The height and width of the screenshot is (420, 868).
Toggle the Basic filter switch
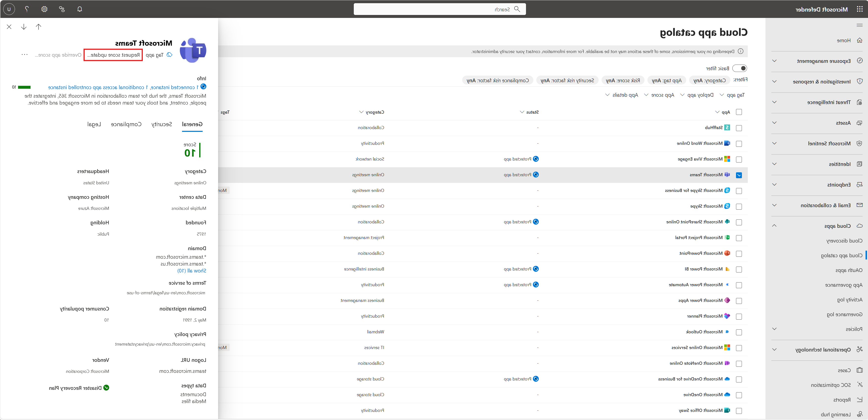pos(740,68)
